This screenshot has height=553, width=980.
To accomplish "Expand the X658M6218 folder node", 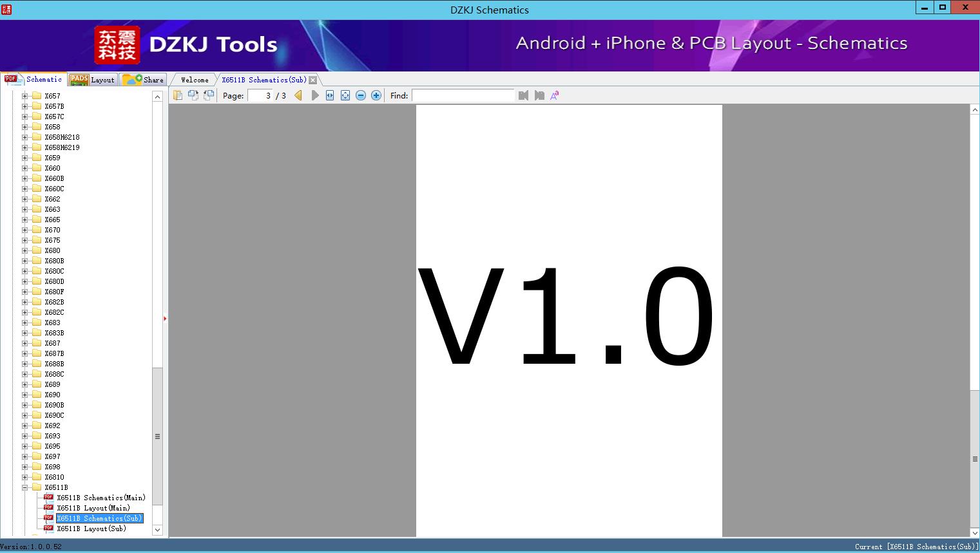I will (x=25, y=137).
